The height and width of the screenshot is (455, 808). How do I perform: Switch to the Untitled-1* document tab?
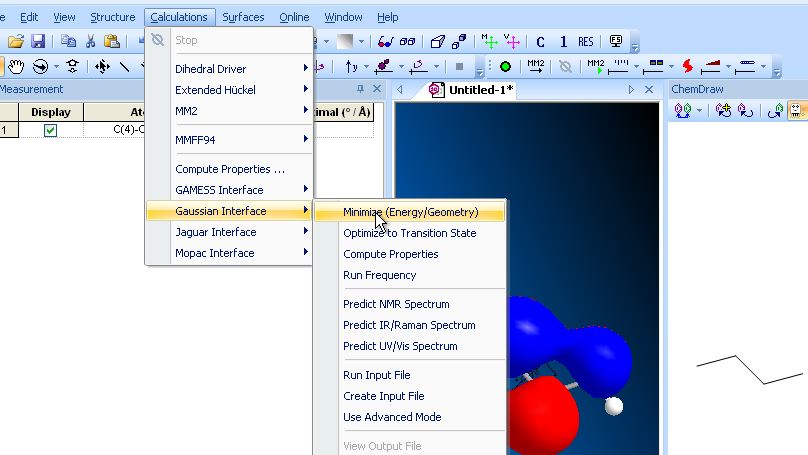tap(472, 90)
